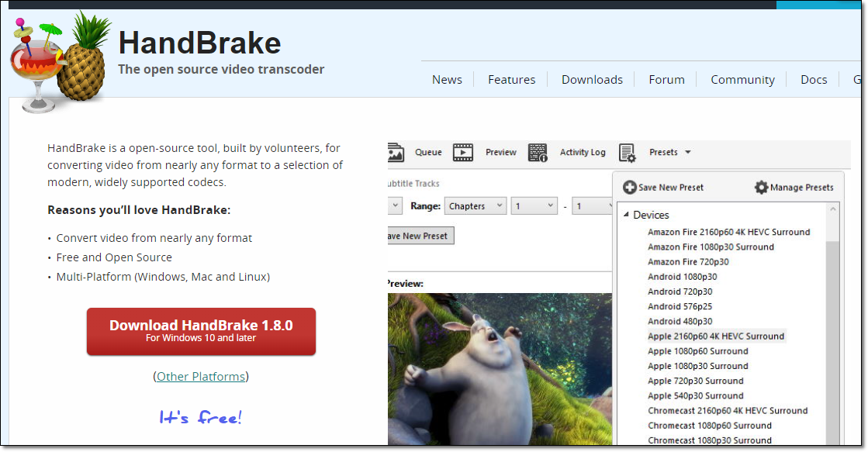The image size is (868, 452).
Task: Click the Preview film-strip icon
Action: coord(463,152)
